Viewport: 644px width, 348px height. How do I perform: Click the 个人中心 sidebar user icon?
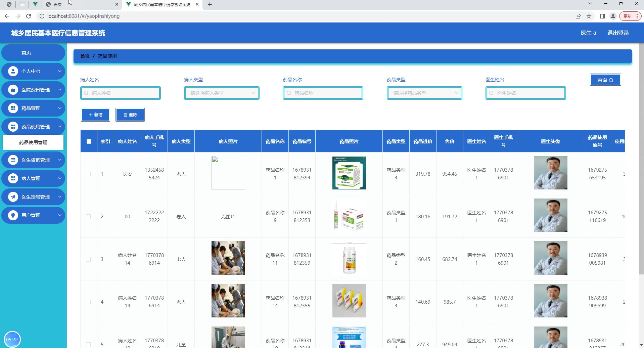[13, 71]
